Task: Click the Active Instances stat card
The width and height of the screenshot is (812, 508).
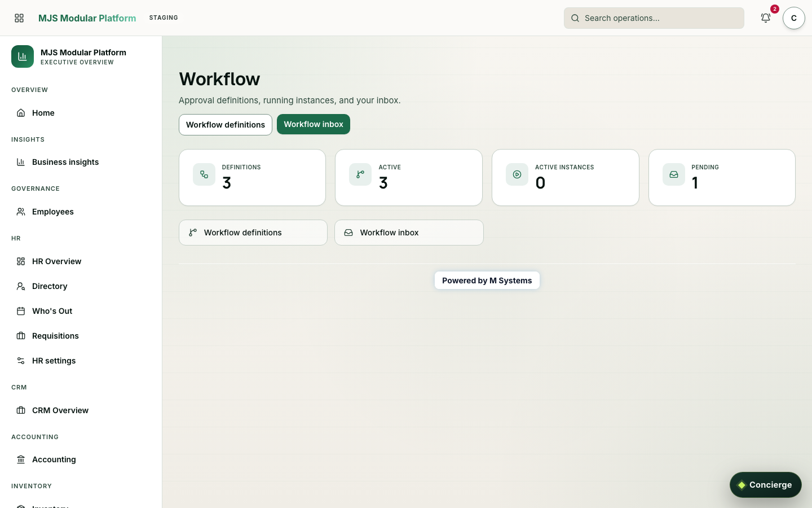Action: pyautogui.click(x=566, y=177)
